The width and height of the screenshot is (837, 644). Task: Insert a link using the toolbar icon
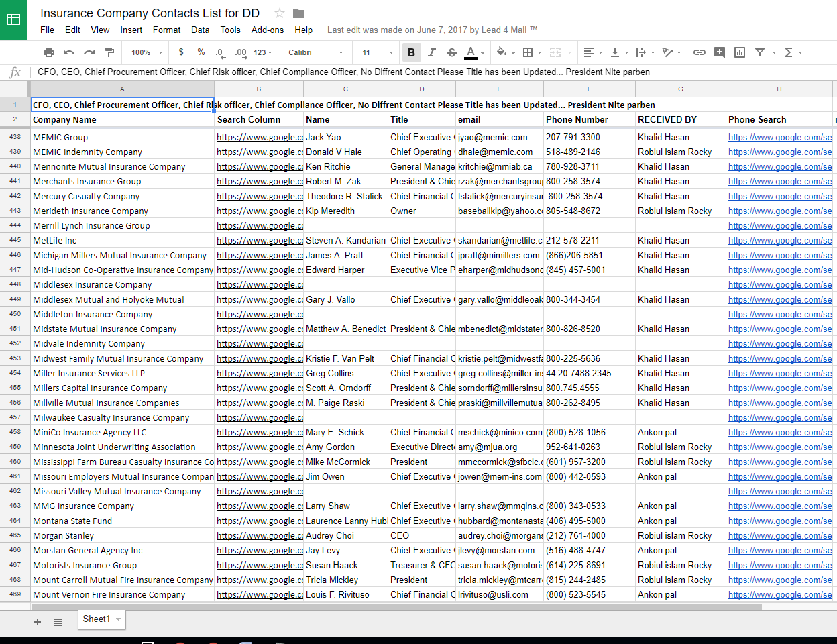tap(699, 52)
